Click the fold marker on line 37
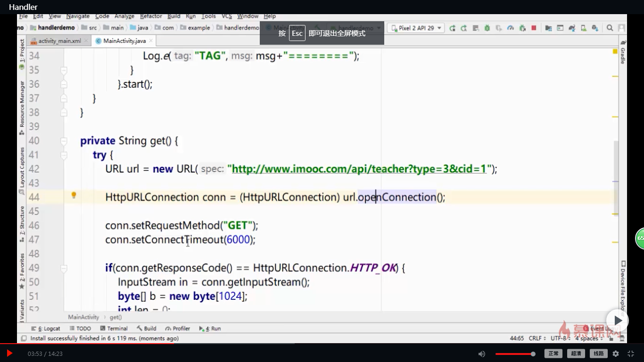The height and width of the screenshot is (362, 644). point(64,99)
